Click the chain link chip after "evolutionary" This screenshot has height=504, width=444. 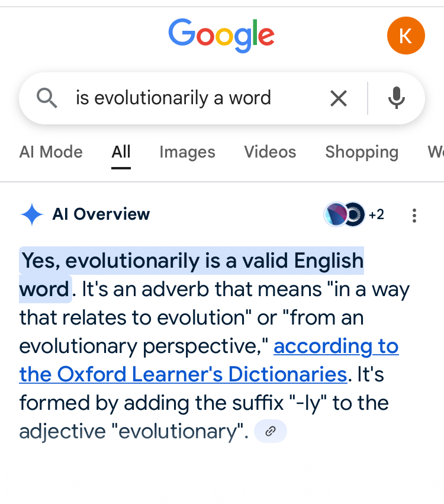(271, 431)
